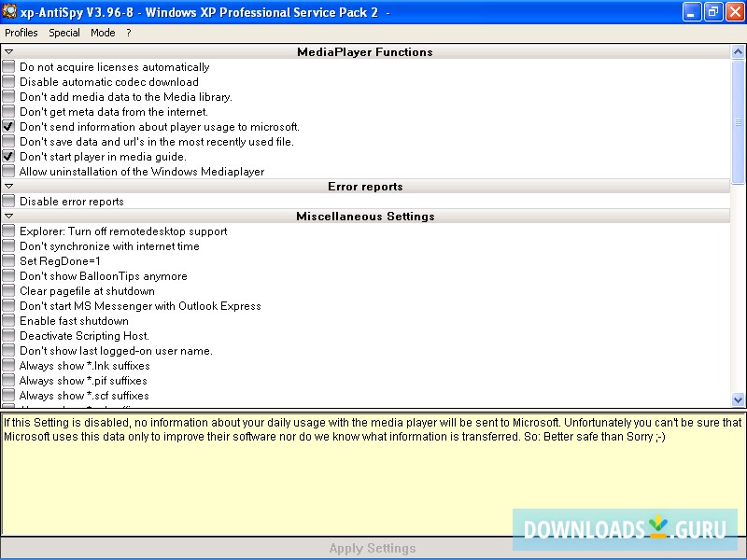
Task: Check 'Disable automatic codec download'
Action: [x=8, y=82]
